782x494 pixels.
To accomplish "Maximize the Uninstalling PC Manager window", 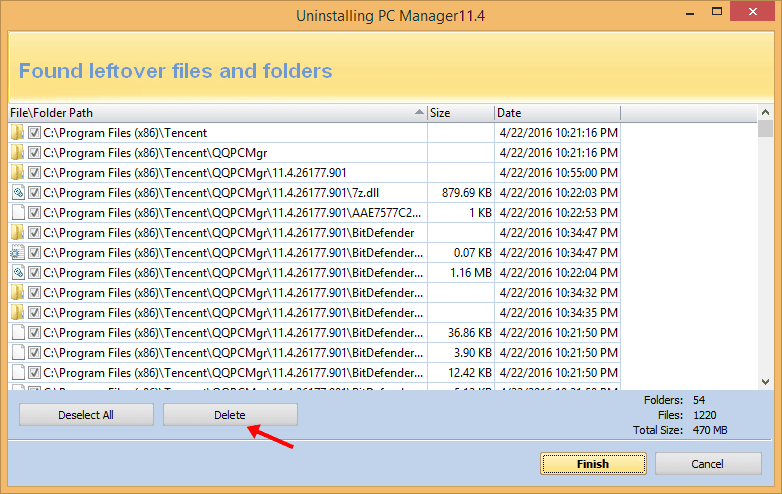I will (717, 11).
